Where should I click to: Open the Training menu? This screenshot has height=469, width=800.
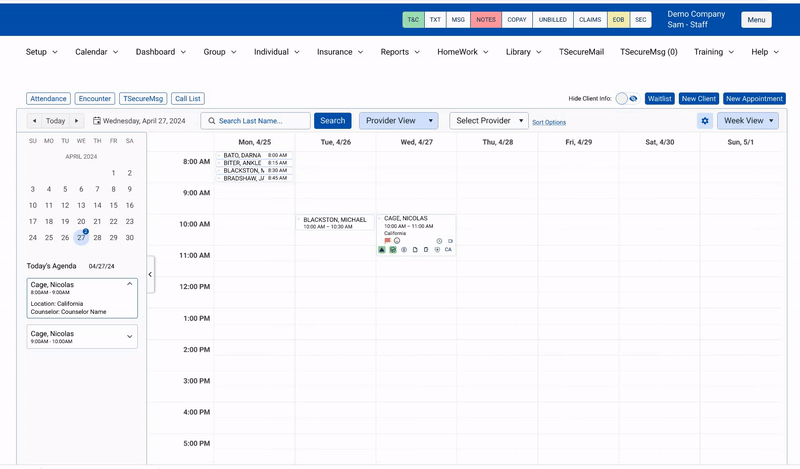point(714,52)
